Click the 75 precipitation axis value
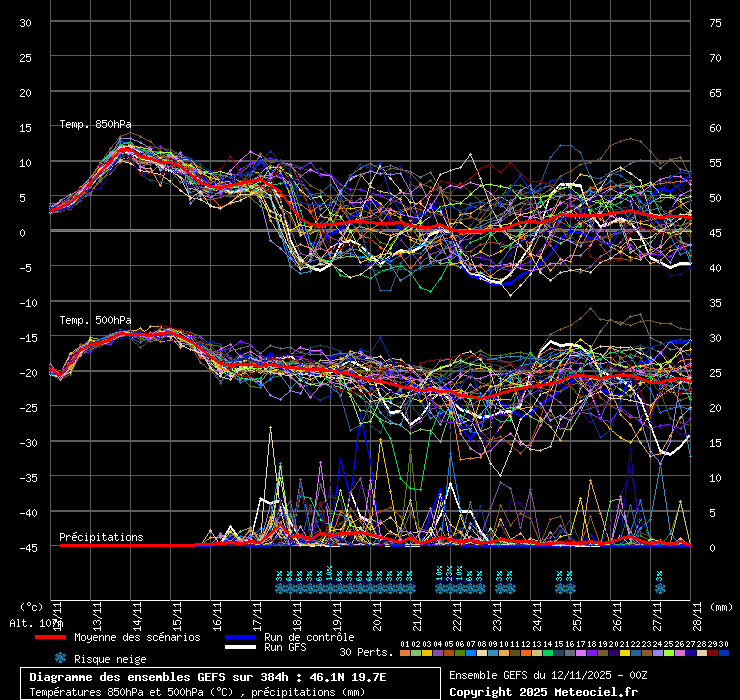 715,23
